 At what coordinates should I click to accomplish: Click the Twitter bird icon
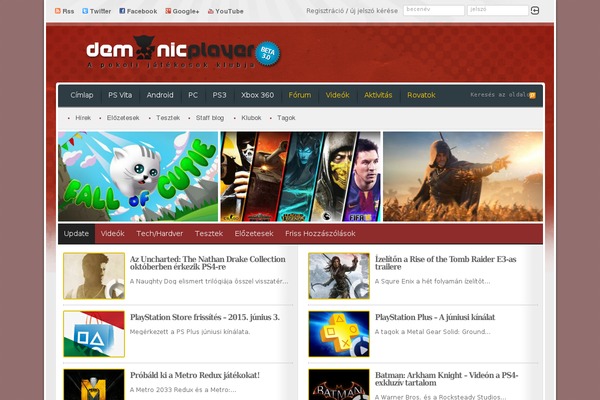coord(85,11)
